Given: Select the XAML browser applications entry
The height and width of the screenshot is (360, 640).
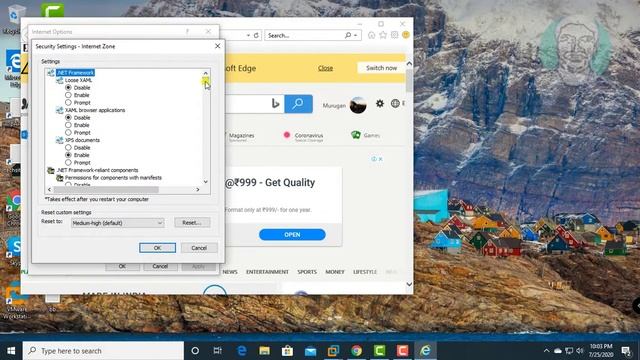Looking at the screenshot, I should 95,110.
